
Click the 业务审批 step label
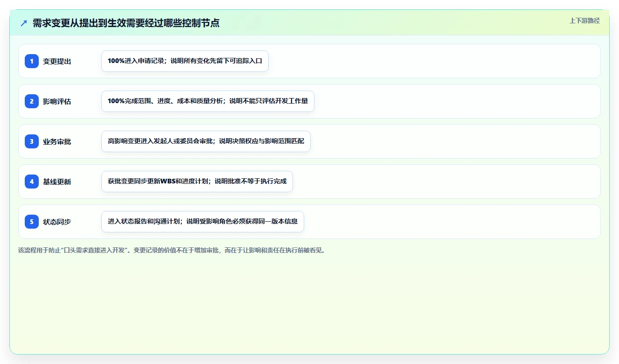click(57, 141)
